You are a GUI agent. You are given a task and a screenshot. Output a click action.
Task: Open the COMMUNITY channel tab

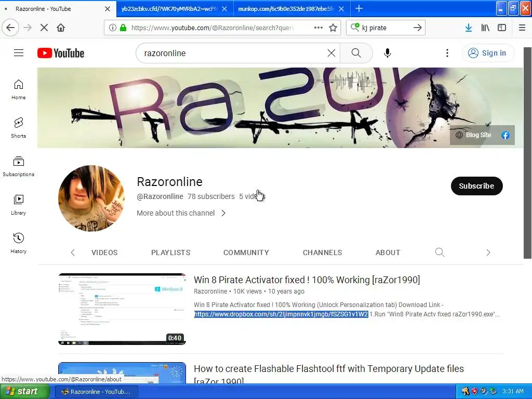pyautogui.click(x=246, y=252)
